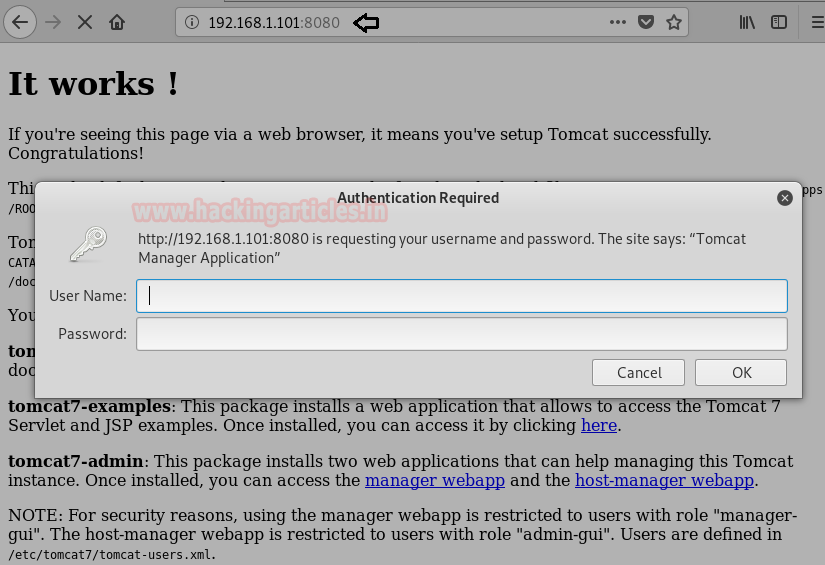The height and width of the screenshot is (565, 825).
Task: Open the hamburger application menu
Action: point(818,22)
